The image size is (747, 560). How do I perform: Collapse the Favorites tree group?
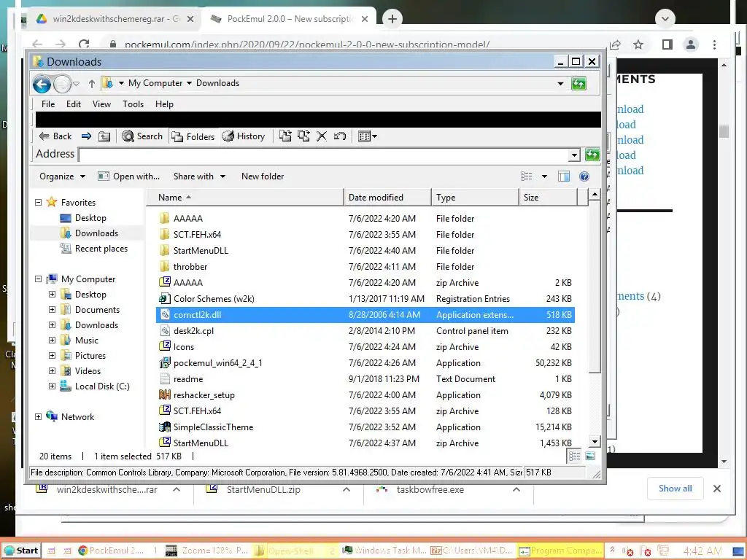pyautogui.click(x=38, y=203)
